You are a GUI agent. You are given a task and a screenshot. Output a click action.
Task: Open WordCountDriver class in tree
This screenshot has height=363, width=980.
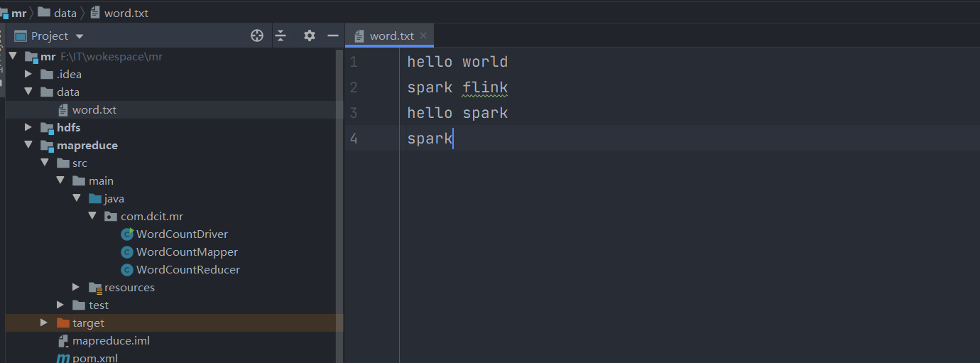pyautogui.click(x=182, y=234)
